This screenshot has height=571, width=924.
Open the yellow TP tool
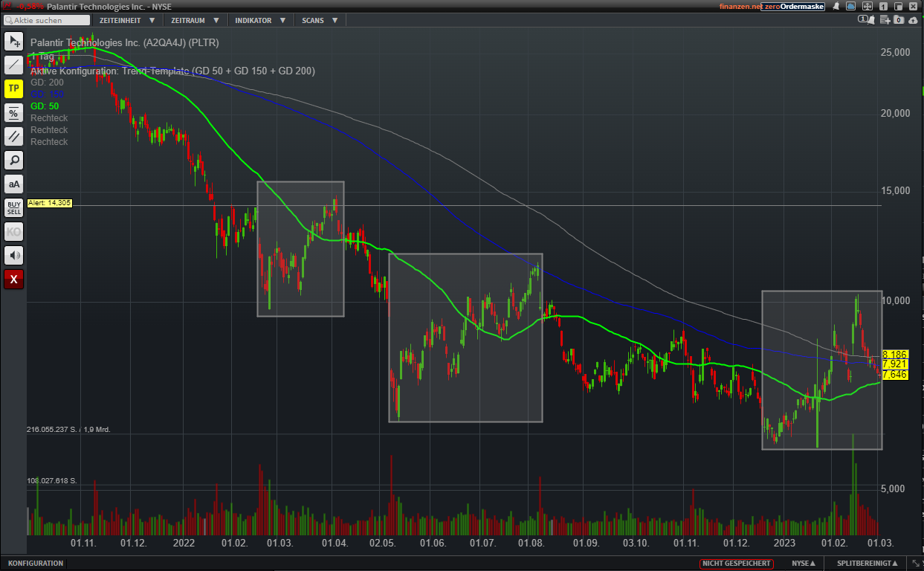coord(14,89)
